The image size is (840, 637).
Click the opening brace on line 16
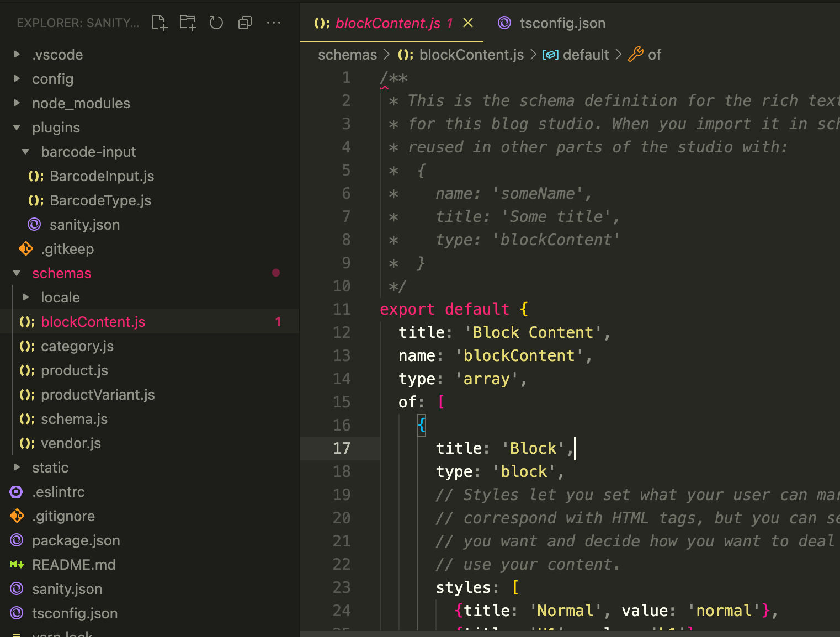(x=422, y=425)
